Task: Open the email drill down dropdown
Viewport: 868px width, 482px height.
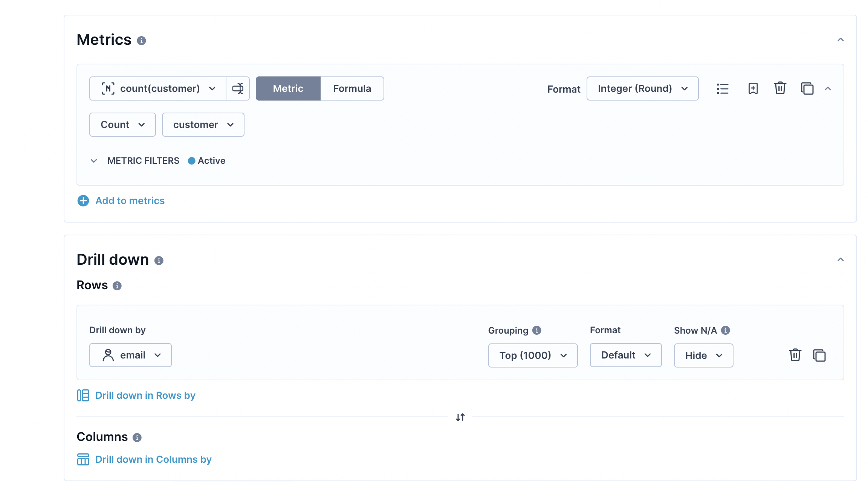Action: [x=130, y=355]
